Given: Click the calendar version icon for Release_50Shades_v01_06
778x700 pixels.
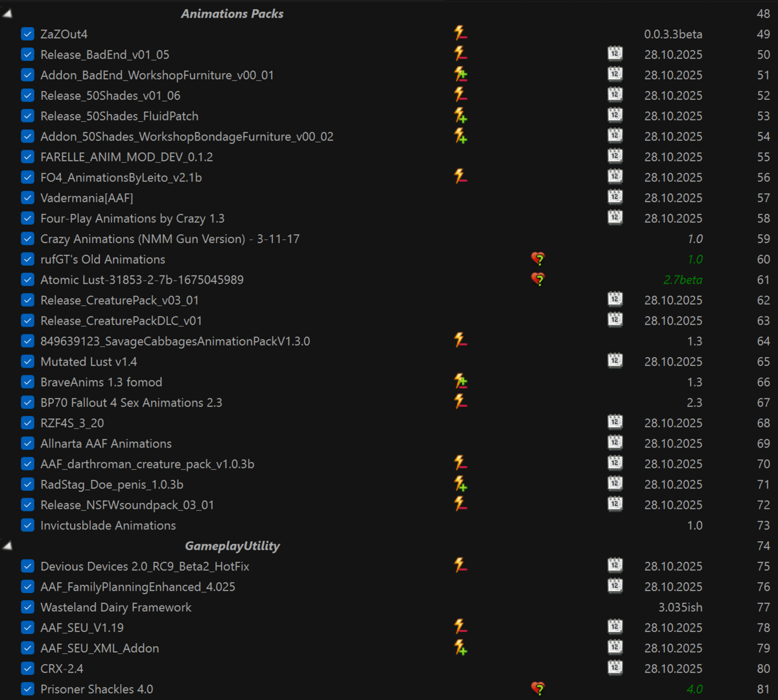Looking at the screenshot, I should pos(615,95).
